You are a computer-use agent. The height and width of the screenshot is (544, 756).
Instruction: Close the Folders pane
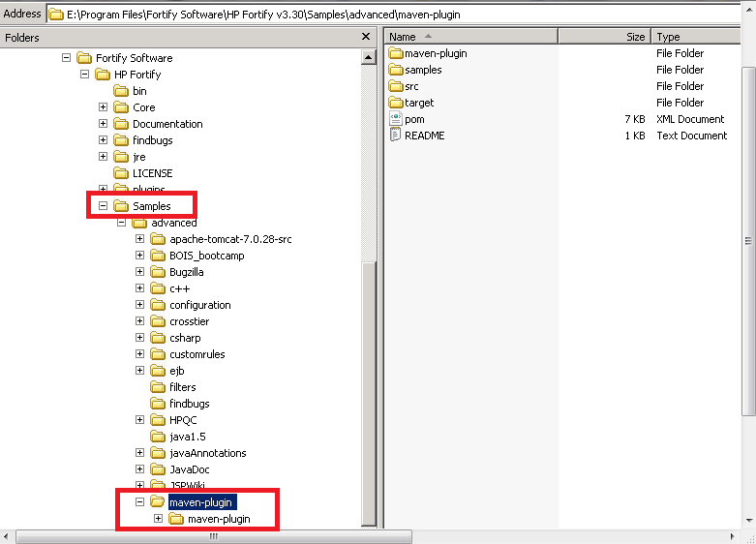[366, 37]
